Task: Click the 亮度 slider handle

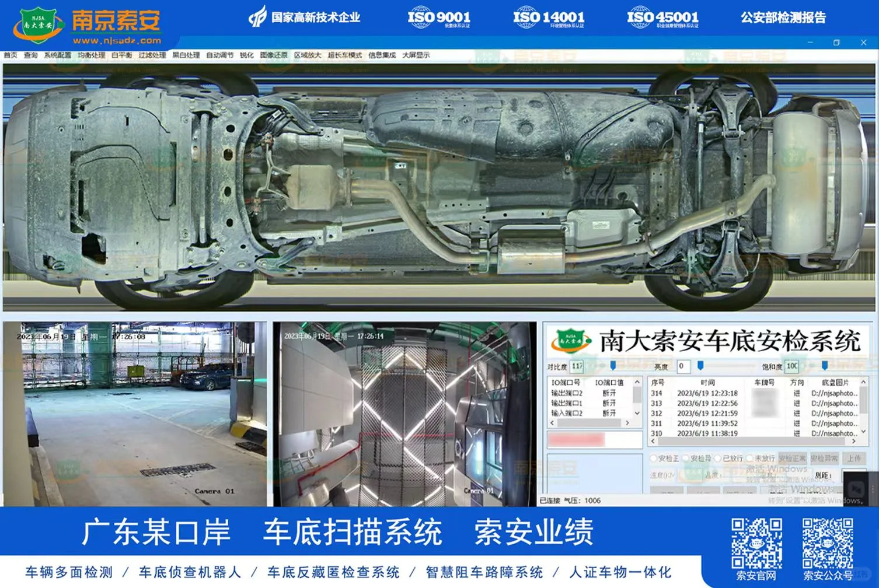Action: [x=700, y=365]
